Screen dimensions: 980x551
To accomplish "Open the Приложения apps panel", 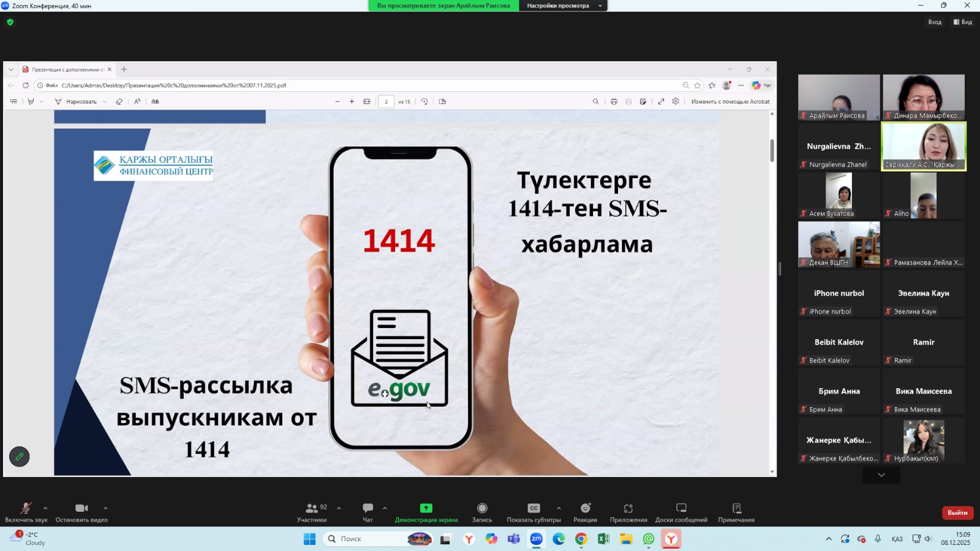I will [x=628, y=512].
